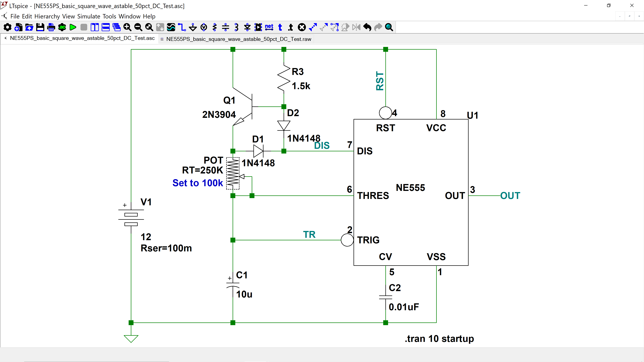Place a capacitor component

pos(226,27)
